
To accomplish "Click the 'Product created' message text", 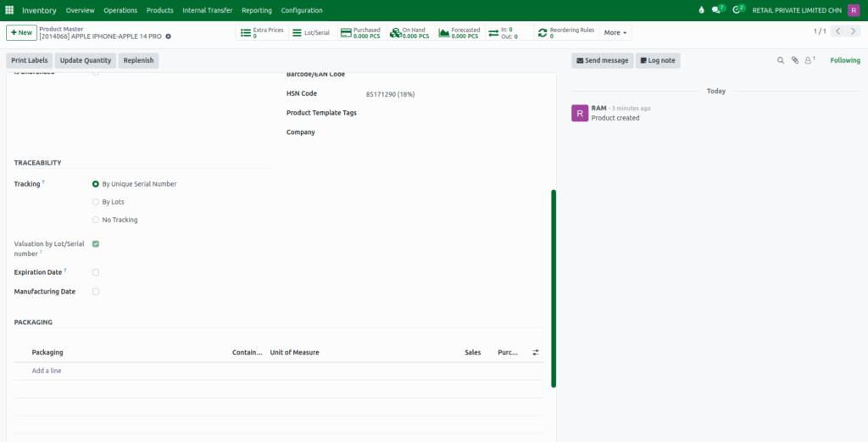I will click(x=615, y=118).
